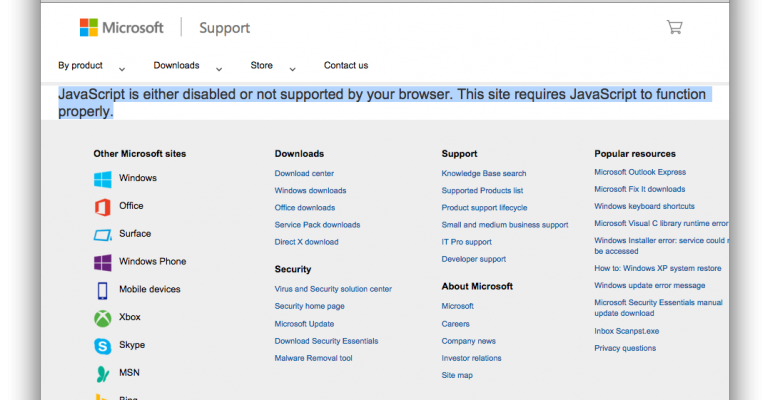The width and height of the screenshot is (770, 400).
Task: Open Direct X download link
Action: pyautogui.click(x=306, y=242)
